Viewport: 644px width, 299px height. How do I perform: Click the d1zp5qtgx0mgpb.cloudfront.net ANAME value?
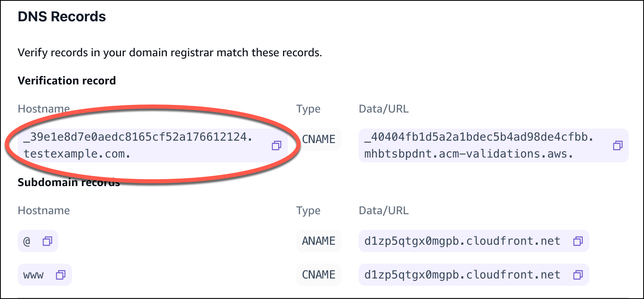461,241
